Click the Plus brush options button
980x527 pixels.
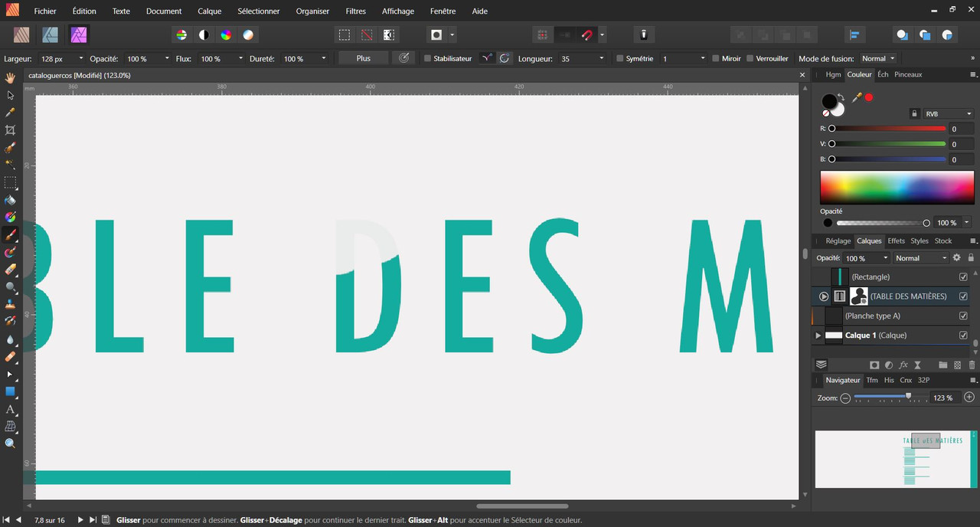click(x=364, y=58)
